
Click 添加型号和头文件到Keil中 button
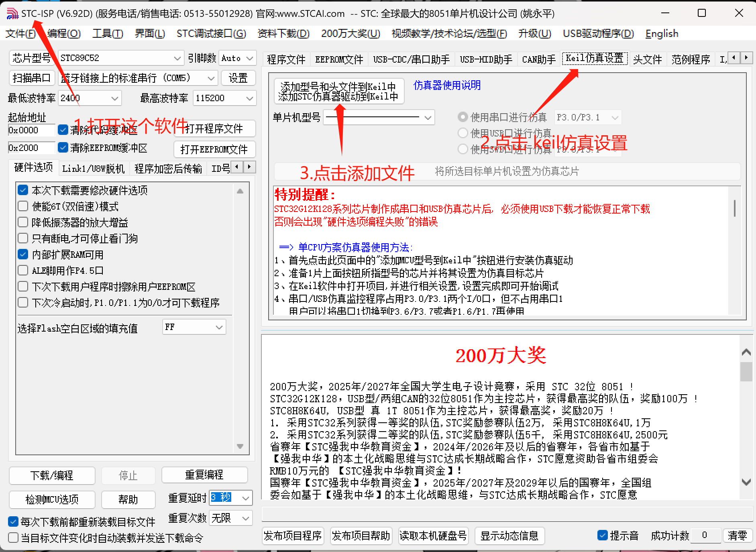pos(339,92)
